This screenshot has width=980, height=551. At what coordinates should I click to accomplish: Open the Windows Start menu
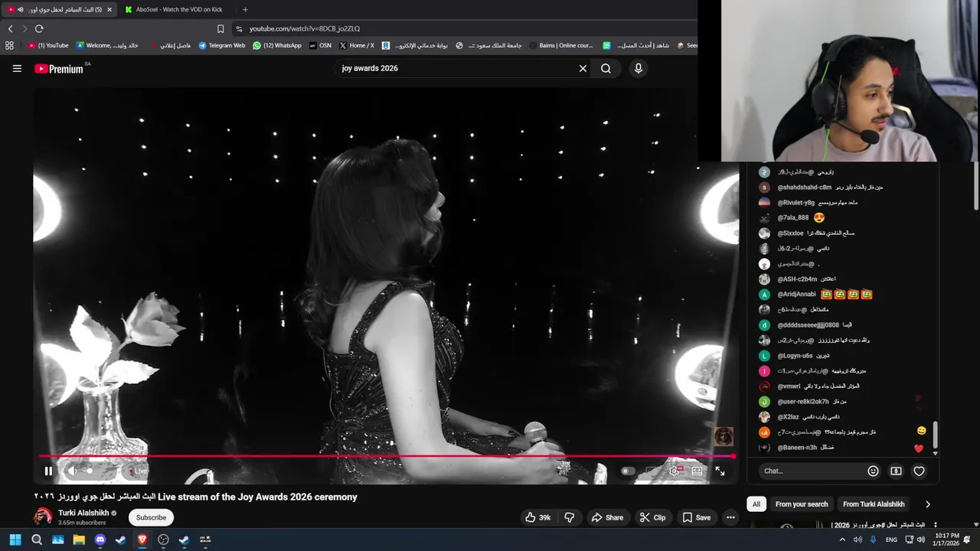(15, 540)
